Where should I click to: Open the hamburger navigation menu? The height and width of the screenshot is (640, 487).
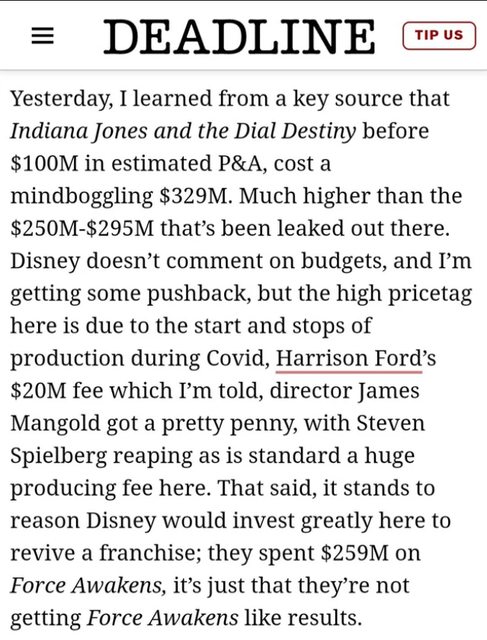(x=43, y=36)
